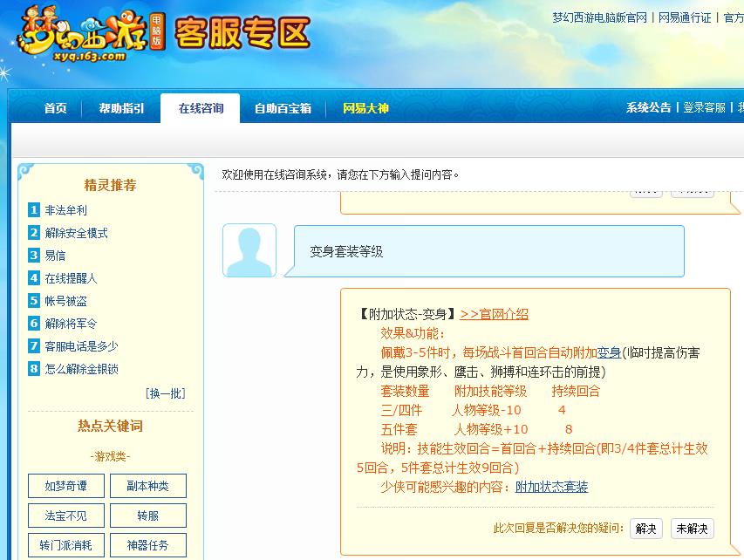Open the 帮助指引 tab

click(121, 108)
